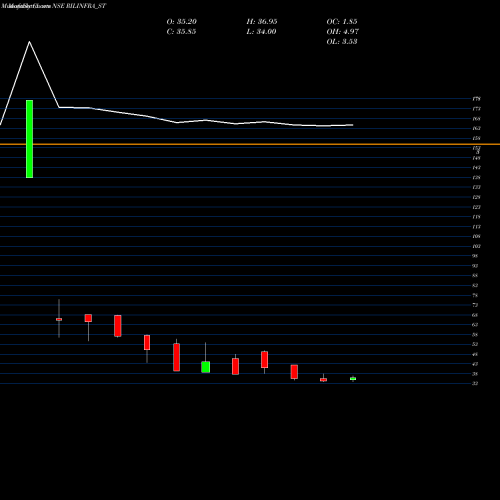
Task: Click the peak of the white line
Action: point(29,42)
